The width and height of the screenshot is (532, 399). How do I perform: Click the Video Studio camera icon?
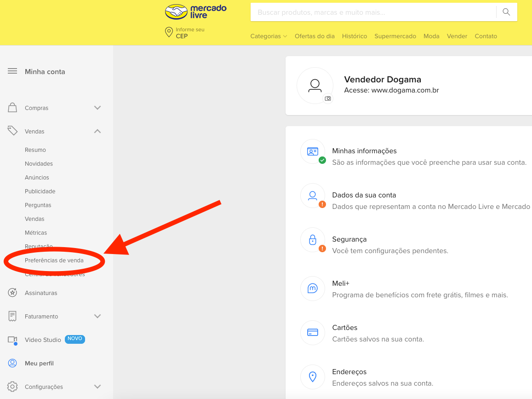pos(12,340)
